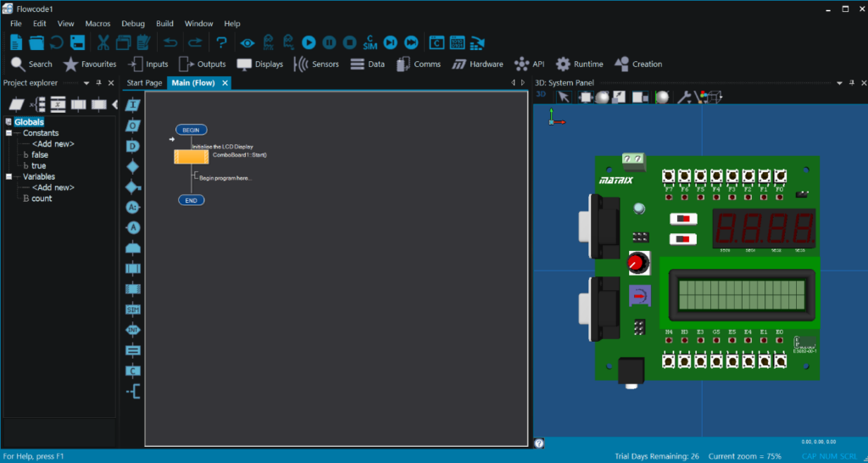
Task: Open the Sensors component category
Action: (x=316, y=64)
